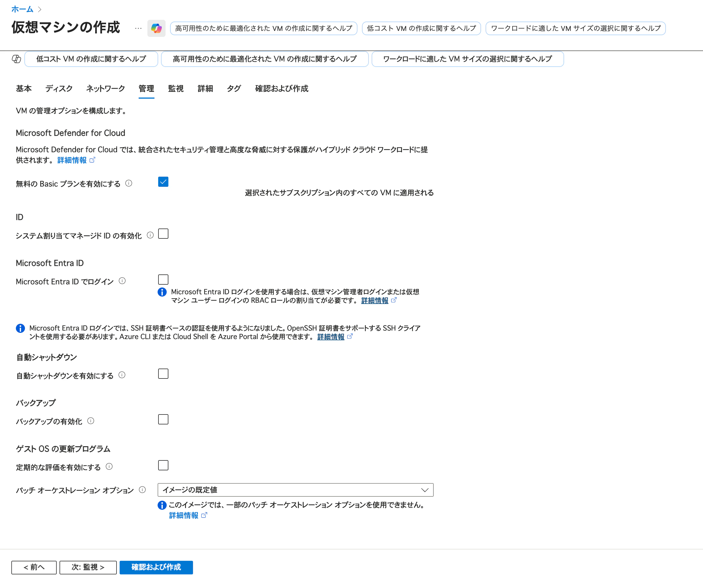This screenshot has width=703, height=588.
Task: Check Microsoft Entra ID でログイン checkbox
Action: 163,280
